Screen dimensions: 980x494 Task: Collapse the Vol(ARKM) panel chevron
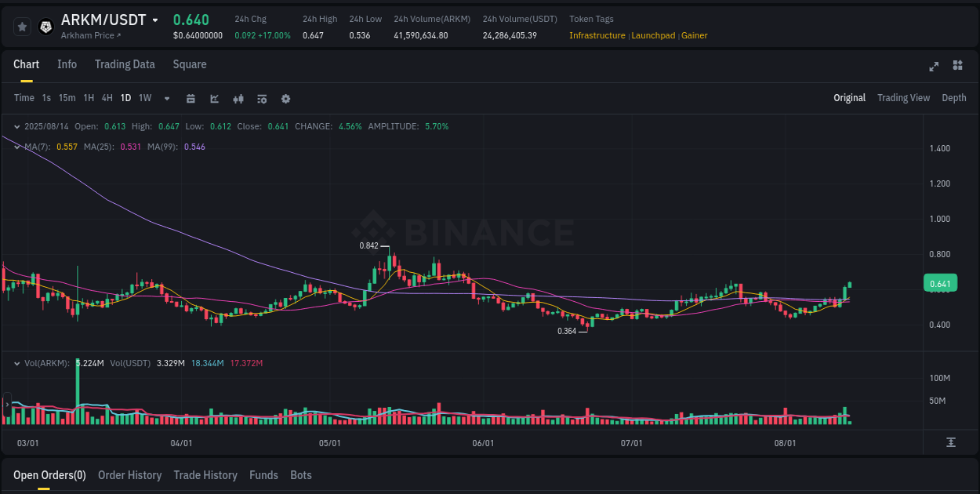point(16,363)
